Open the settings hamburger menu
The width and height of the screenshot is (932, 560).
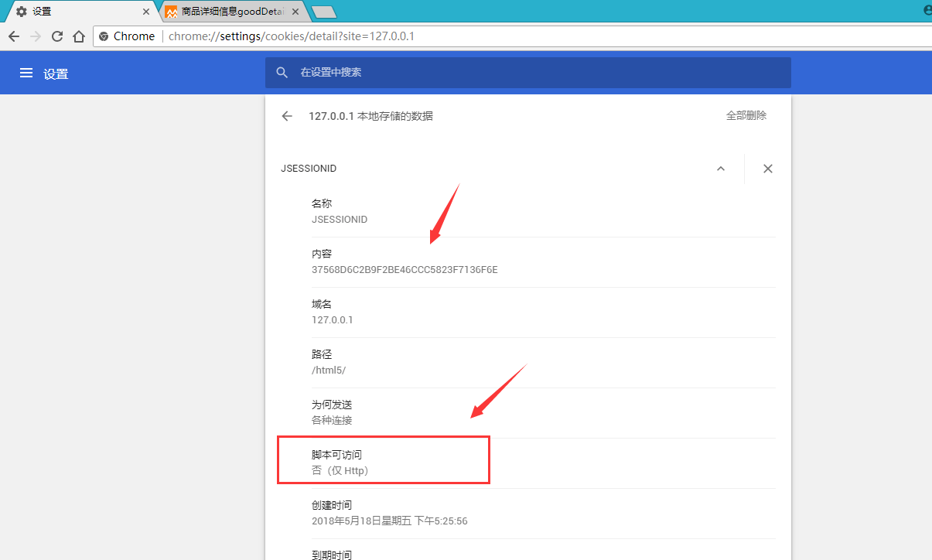26,72
